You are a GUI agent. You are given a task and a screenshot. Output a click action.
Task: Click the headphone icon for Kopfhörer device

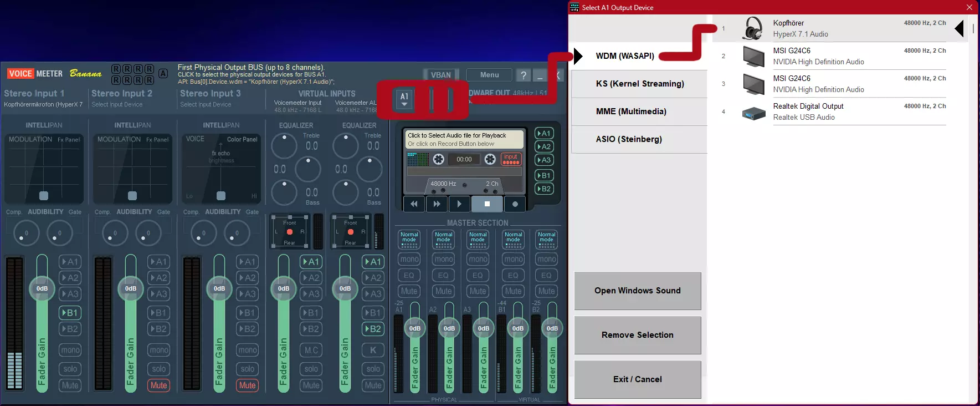click(x=753, y=28)
